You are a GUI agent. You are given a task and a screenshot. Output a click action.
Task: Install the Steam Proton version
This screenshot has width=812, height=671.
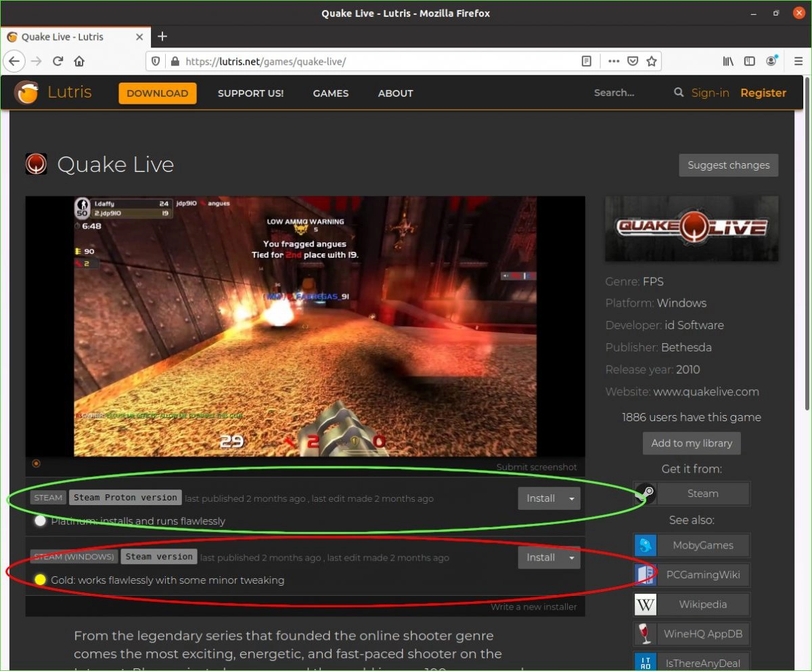point(541,499)
